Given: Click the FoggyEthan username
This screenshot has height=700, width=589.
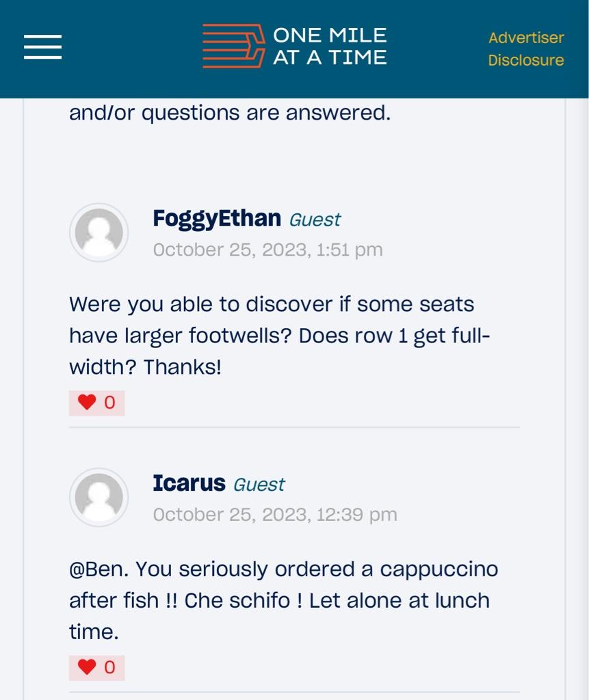Looking at the screenshot, I should click(217, 219).
